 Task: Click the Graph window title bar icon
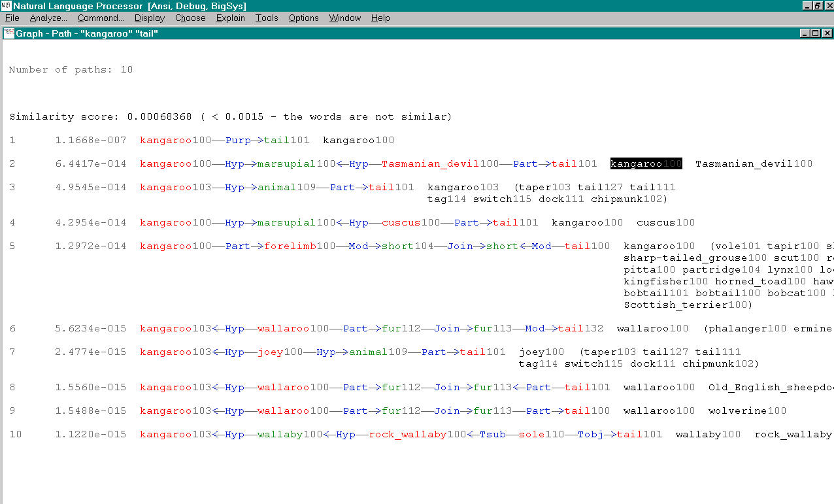[8, 33]
